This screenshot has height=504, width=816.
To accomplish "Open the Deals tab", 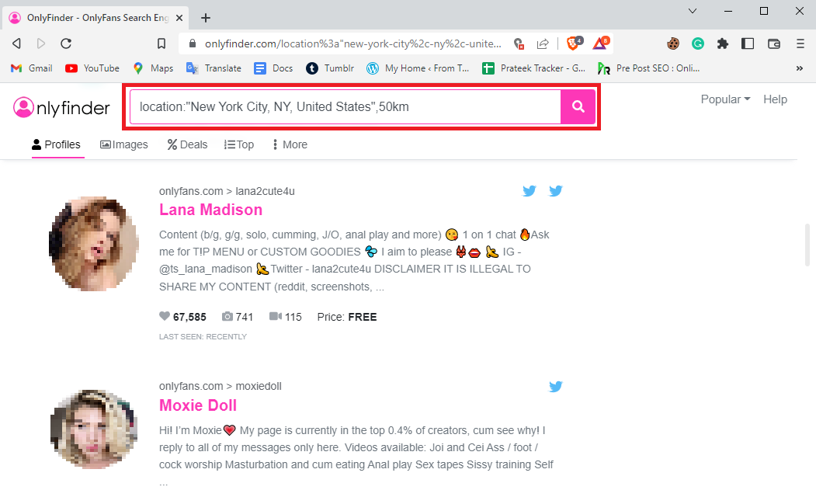I will 186,144.
